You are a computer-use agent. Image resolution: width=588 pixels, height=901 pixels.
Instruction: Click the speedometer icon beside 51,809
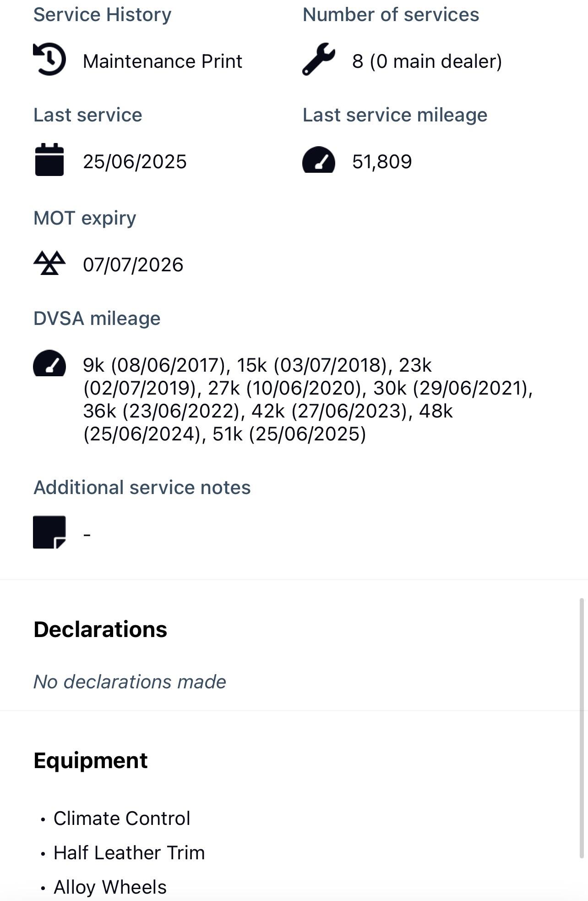click(x=319, y=160)
